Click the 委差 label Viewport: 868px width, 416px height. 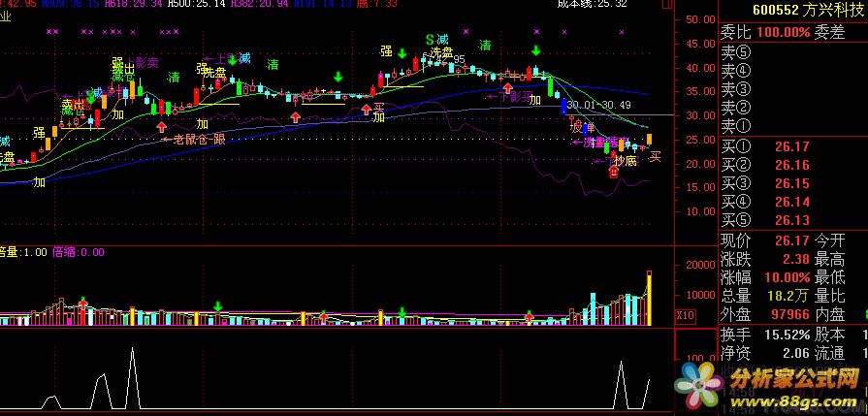tap(829, 33)
